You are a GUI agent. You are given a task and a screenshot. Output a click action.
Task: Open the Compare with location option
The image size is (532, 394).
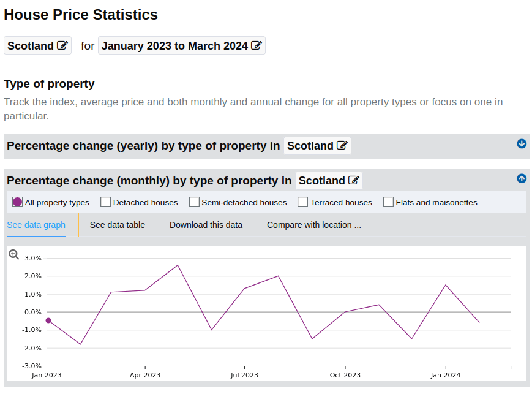[313, 225]
